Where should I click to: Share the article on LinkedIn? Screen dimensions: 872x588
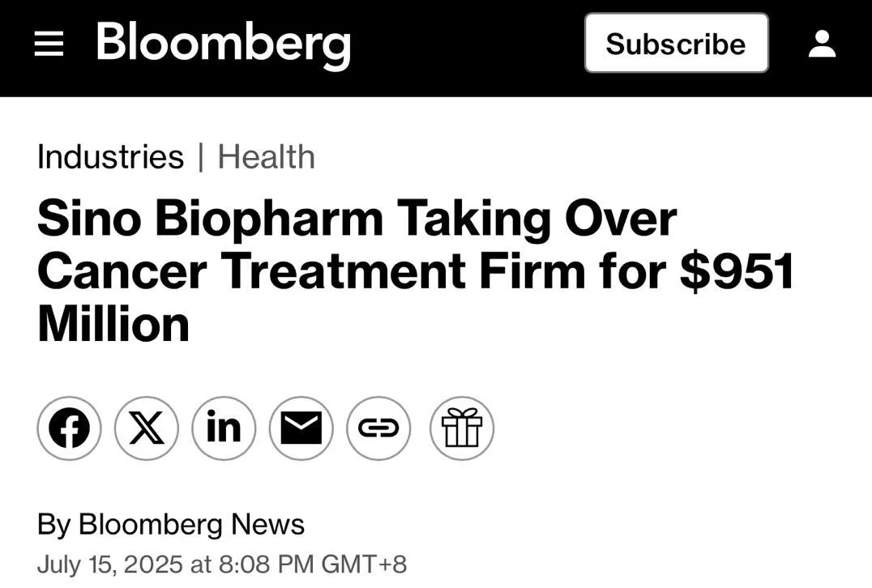coord(224,428)
